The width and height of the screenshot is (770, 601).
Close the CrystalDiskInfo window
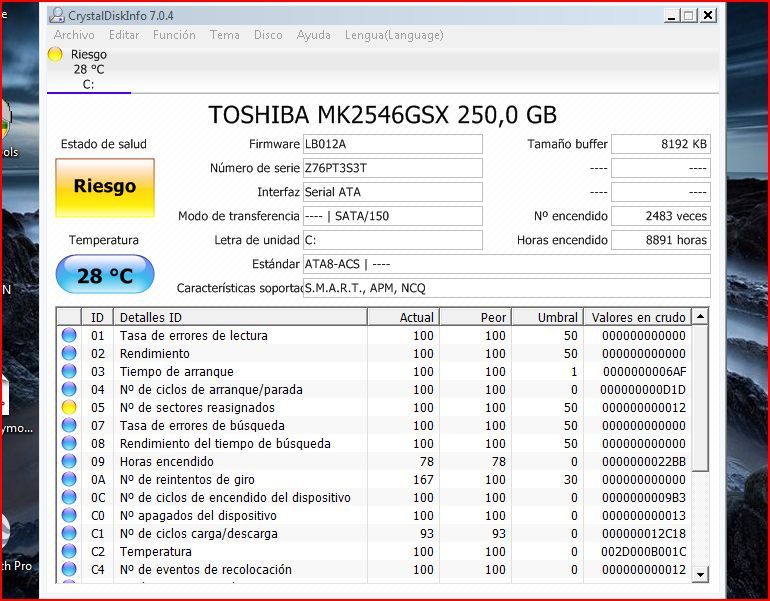(x=708, y=16)
